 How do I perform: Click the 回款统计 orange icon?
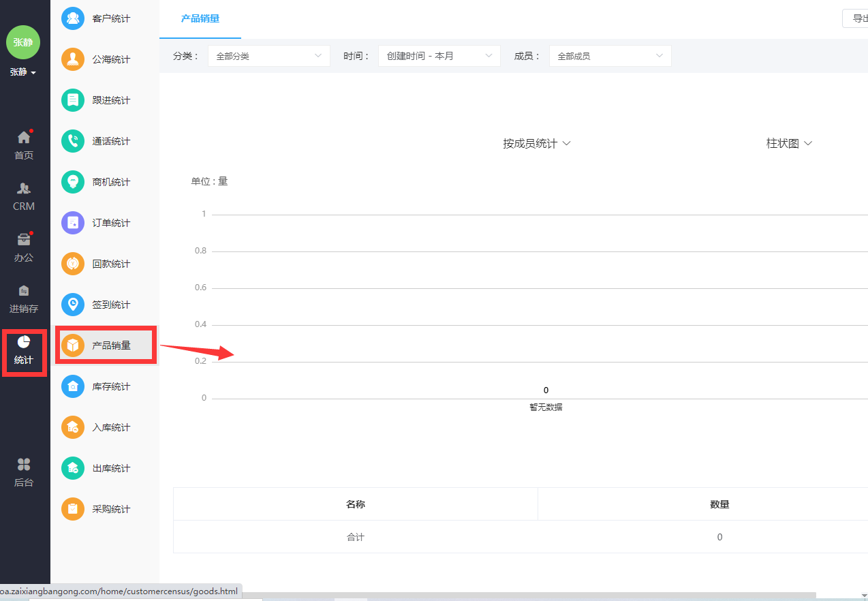(73, 264)
